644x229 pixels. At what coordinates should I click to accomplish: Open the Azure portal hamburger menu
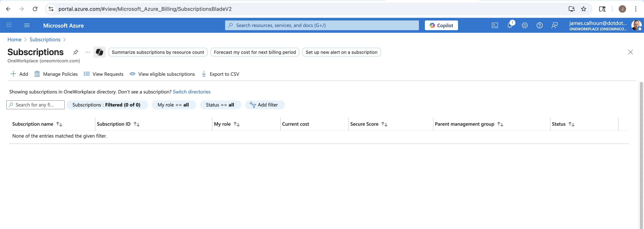pos(27,26)
